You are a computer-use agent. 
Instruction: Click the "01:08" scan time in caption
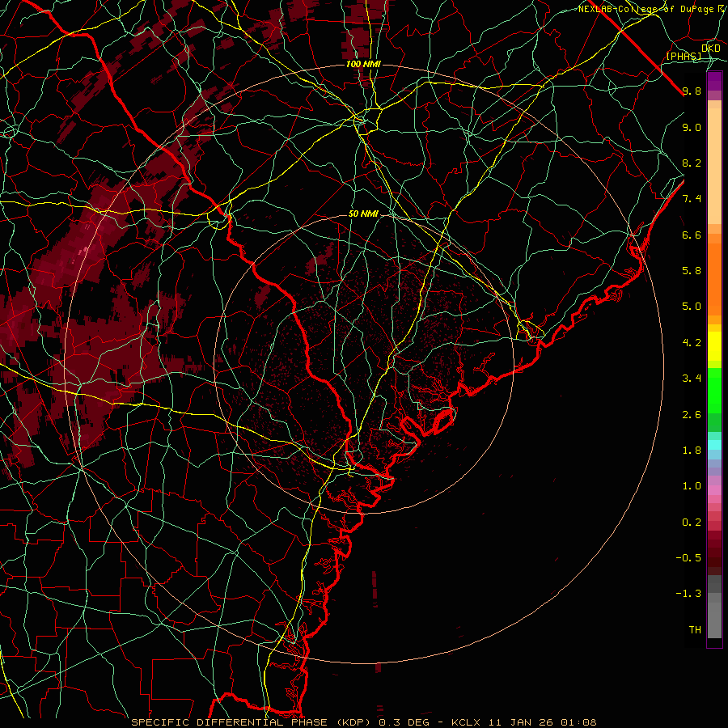[578, 722]
